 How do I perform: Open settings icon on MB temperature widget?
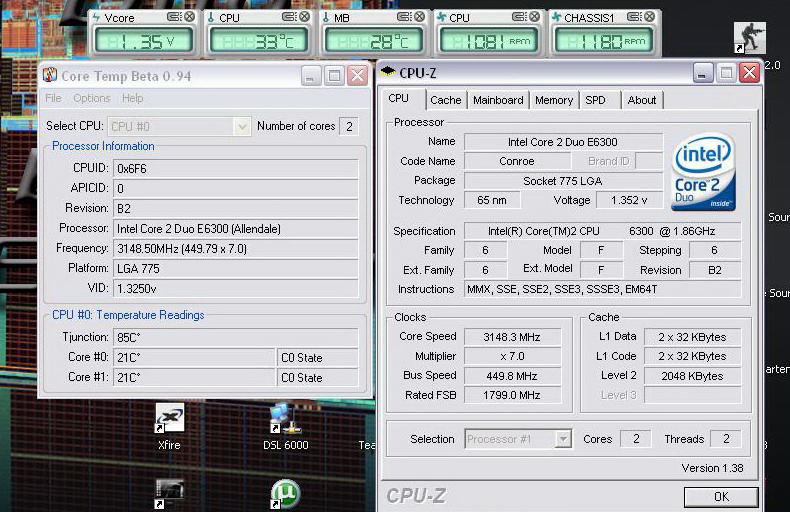pyautogui.click(x=404, y=17)
